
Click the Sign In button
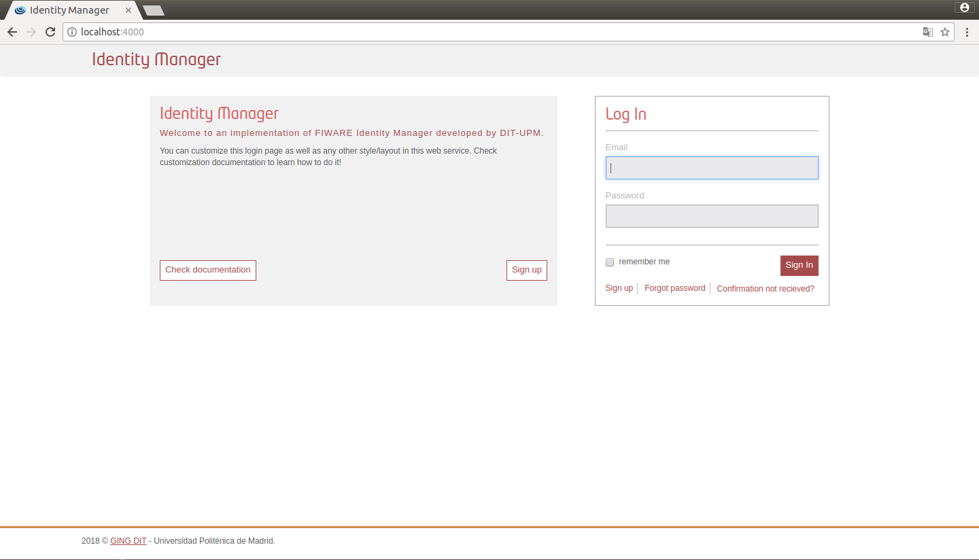(799, 265)
